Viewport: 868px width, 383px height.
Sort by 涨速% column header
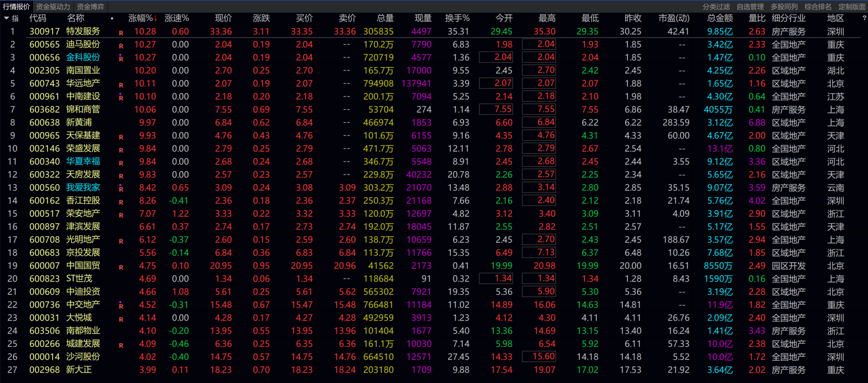point(177,18)
